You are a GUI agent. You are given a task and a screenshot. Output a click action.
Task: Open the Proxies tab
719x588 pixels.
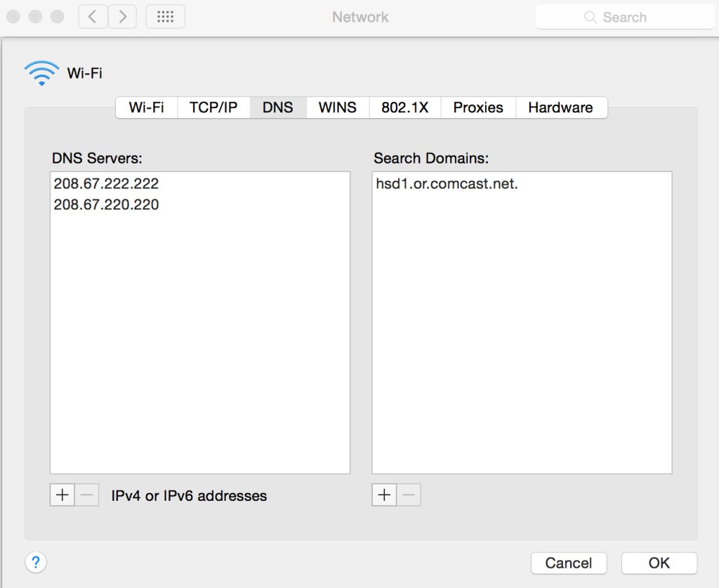(477, 107)
